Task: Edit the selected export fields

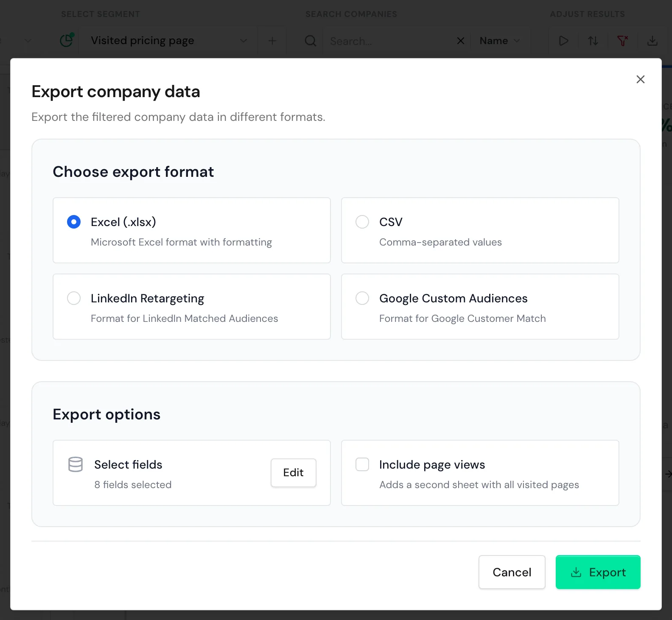Action: 294,472
